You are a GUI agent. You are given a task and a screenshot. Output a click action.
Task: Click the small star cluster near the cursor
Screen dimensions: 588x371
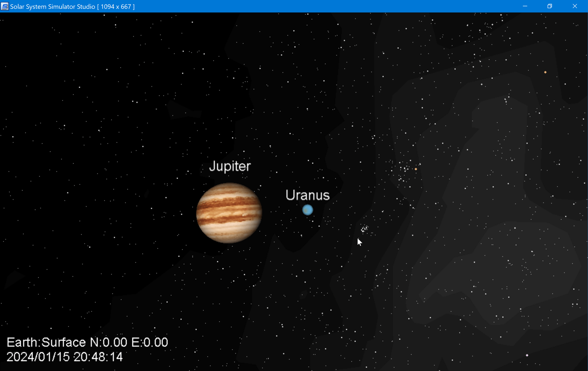(364, 229)
